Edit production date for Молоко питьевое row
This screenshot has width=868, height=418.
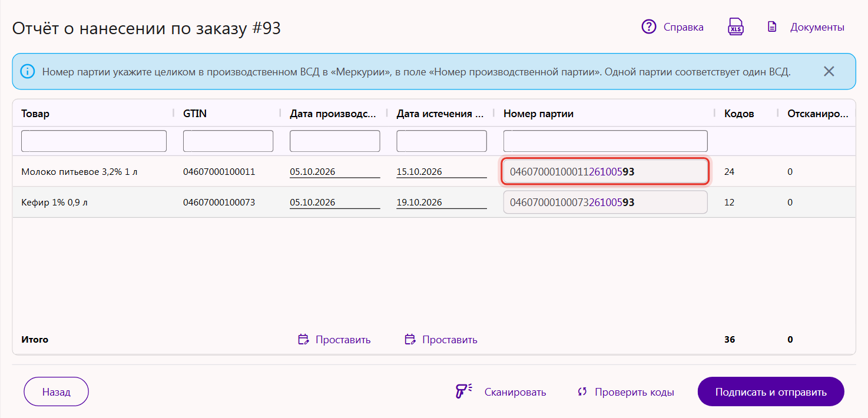point(334,172)
